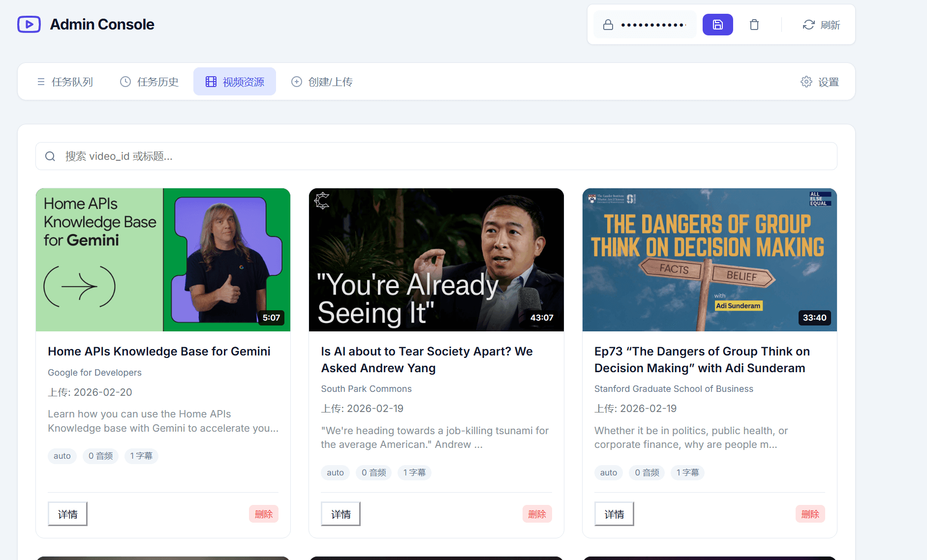
Task: Click the Andrew Yang thumbnail corner logo
Action: point(322,201)
